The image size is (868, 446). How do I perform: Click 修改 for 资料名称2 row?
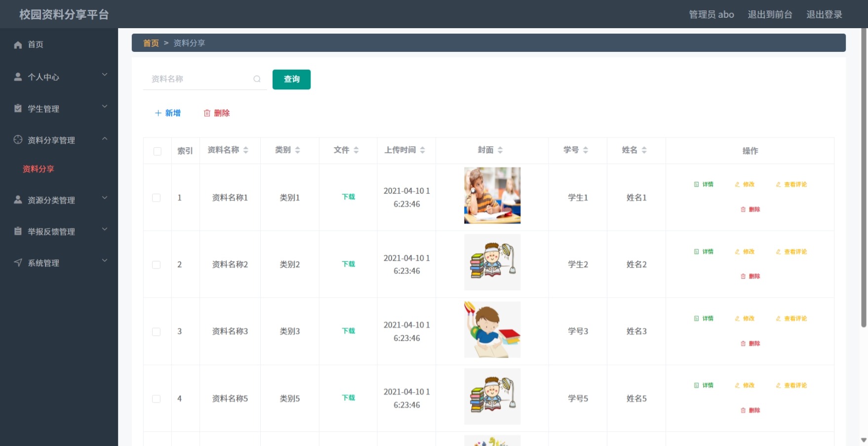click(745, 251)
